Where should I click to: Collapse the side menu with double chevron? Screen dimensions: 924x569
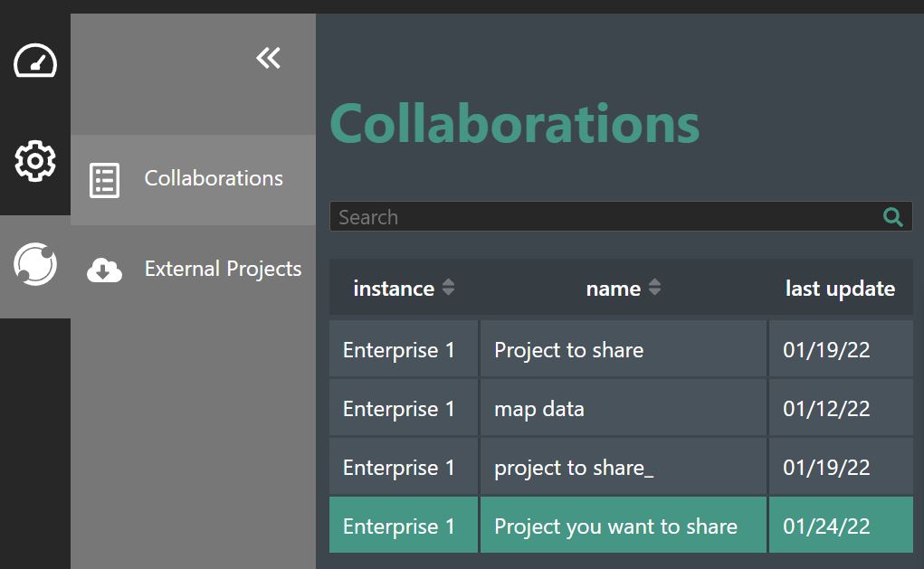(268, 58)
